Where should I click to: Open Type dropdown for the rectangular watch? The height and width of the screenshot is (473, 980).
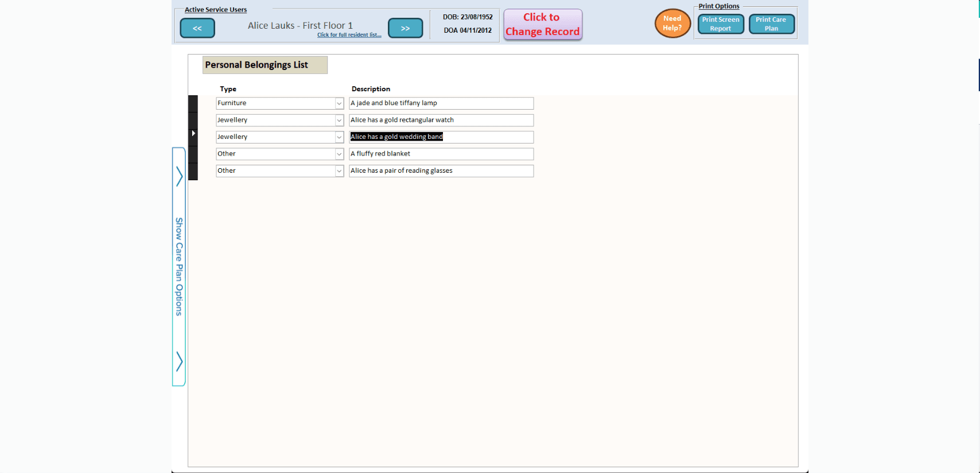click(339, 120)
